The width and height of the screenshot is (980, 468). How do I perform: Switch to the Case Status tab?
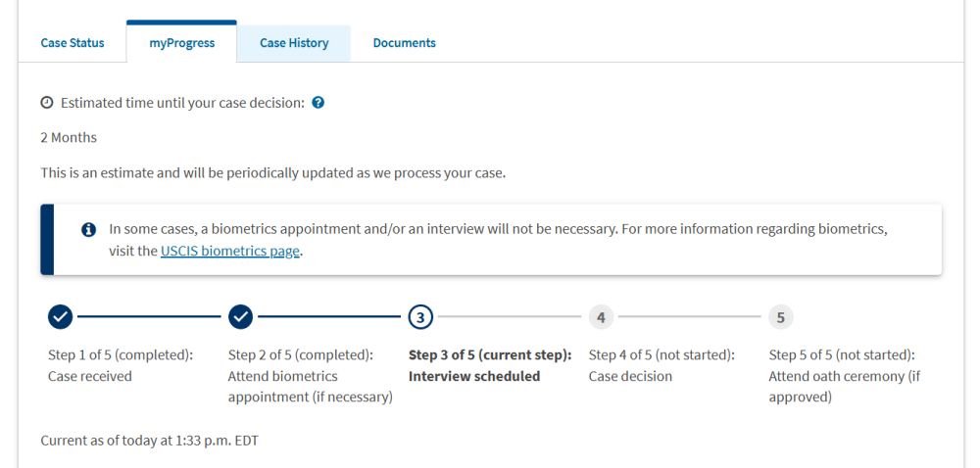[x=73, y=43]
